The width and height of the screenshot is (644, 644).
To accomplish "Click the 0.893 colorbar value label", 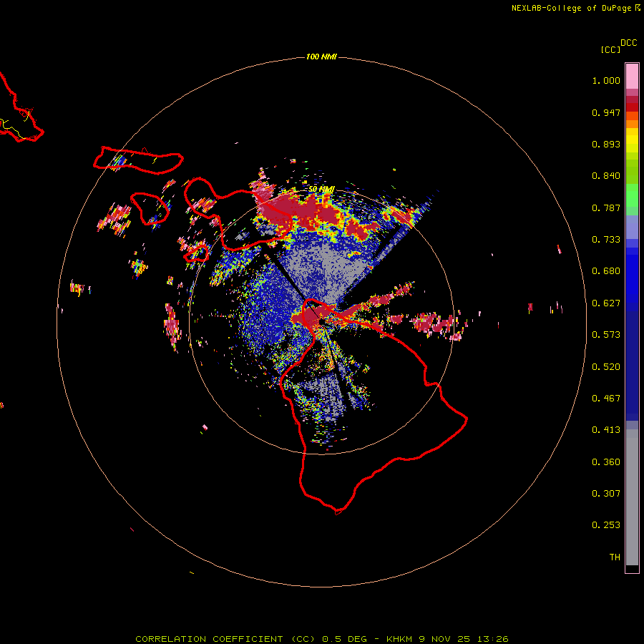I will (x=606, y=144).
